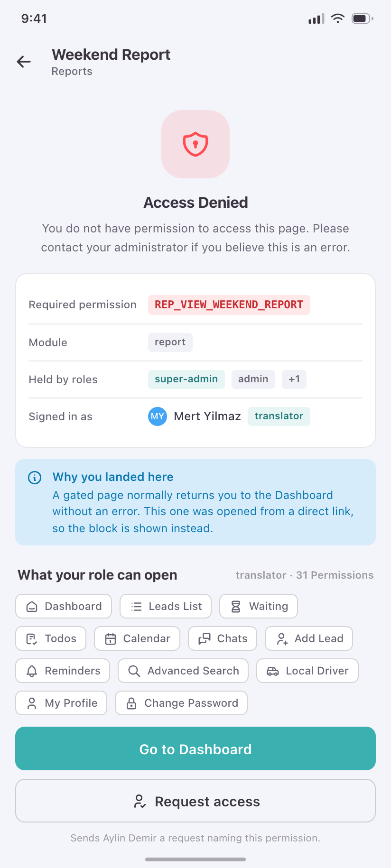Open the Chats chip
The width and height of the screenshot is (391, 868).
(223, 638)
